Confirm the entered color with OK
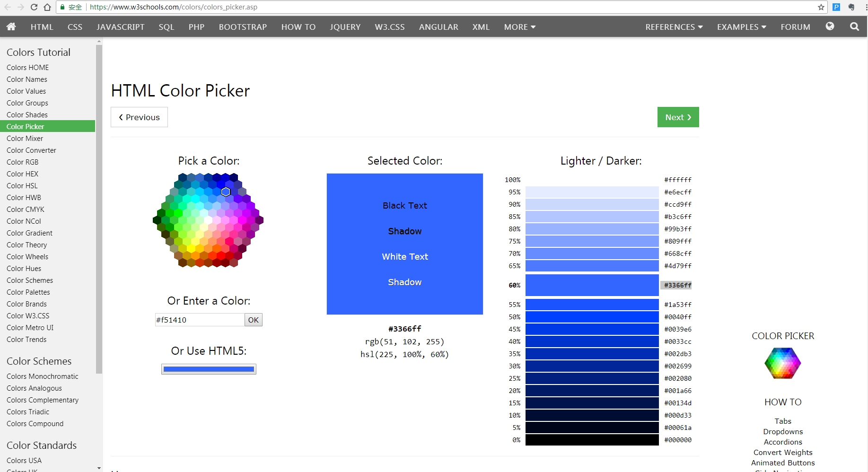 [254, 320]
